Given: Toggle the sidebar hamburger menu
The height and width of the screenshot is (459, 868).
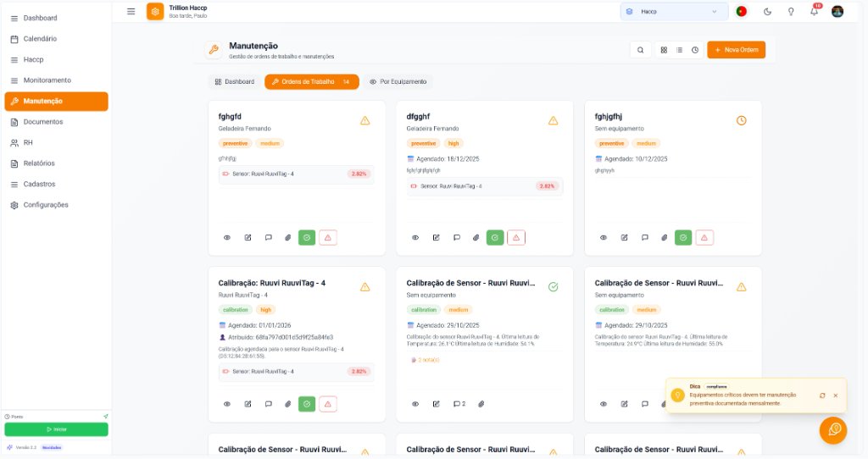Looking at the screenshot, I should (x=131, y=12).
